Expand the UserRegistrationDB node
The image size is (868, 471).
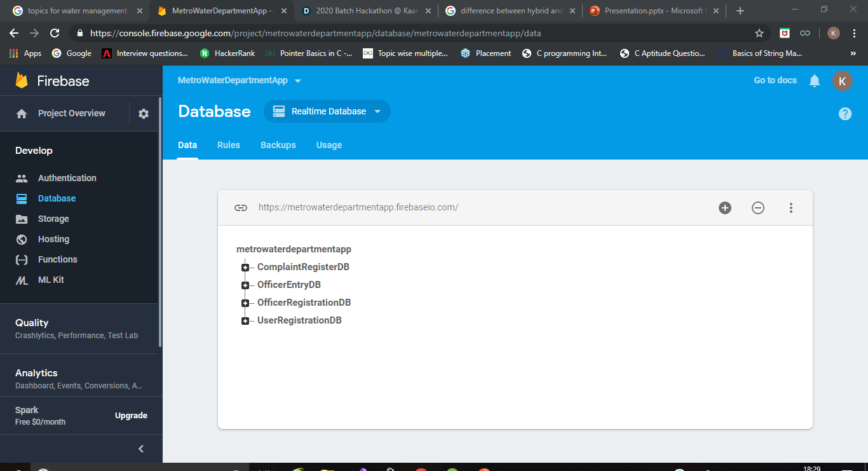(245, 321)
